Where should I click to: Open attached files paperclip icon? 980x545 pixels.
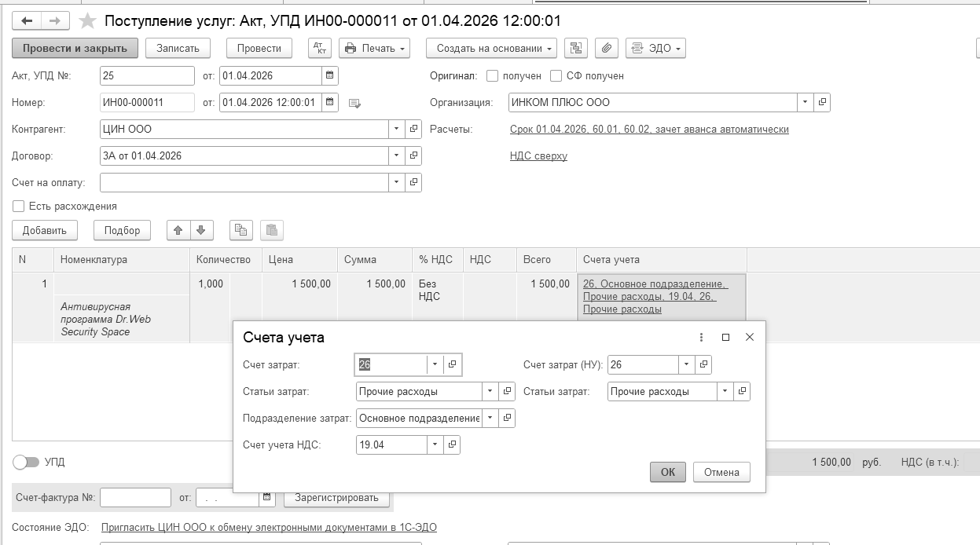[606, 48]
